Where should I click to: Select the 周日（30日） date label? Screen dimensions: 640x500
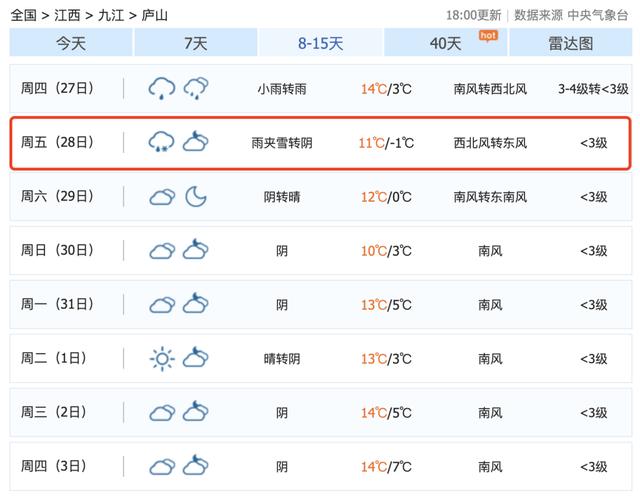[57, 250]
